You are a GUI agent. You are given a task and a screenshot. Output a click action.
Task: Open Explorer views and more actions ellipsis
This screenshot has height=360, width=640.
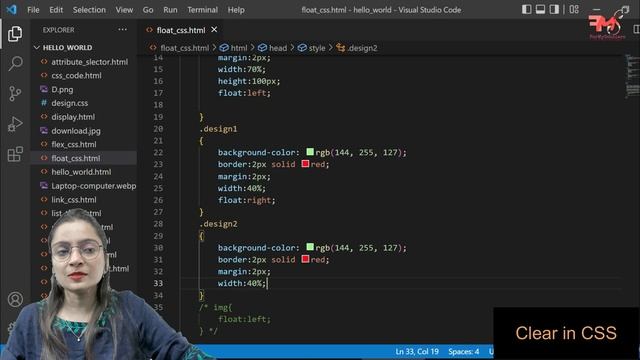pyautogui.click(x=122, y=29)
